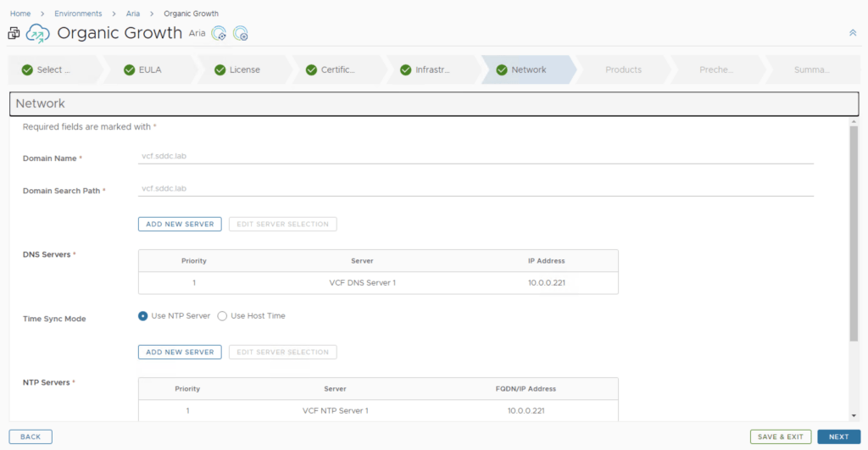868x450 pixels.
Task: Add new server above DNS Servers table
Action: pos(180,224)
